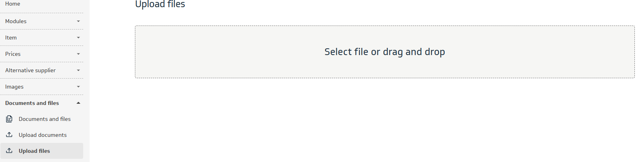
Task: Open the Alternative supplier menu label
Action: click(30, 70)
